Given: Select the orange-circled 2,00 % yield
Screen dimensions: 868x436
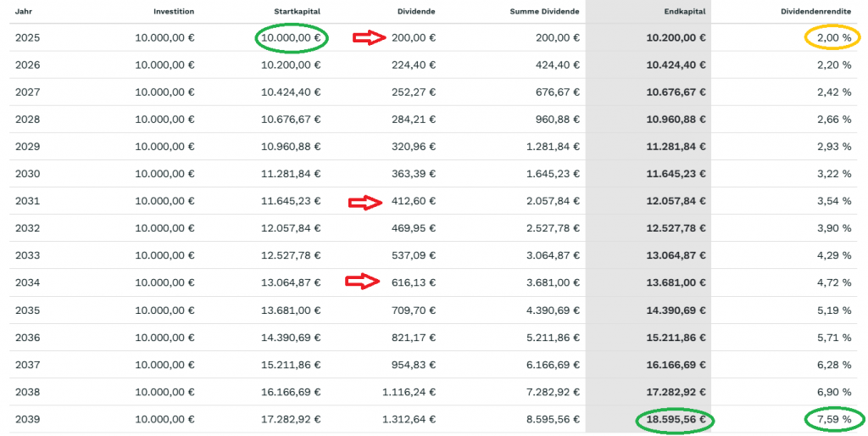Looking at the screenshot, I should 832,37.
